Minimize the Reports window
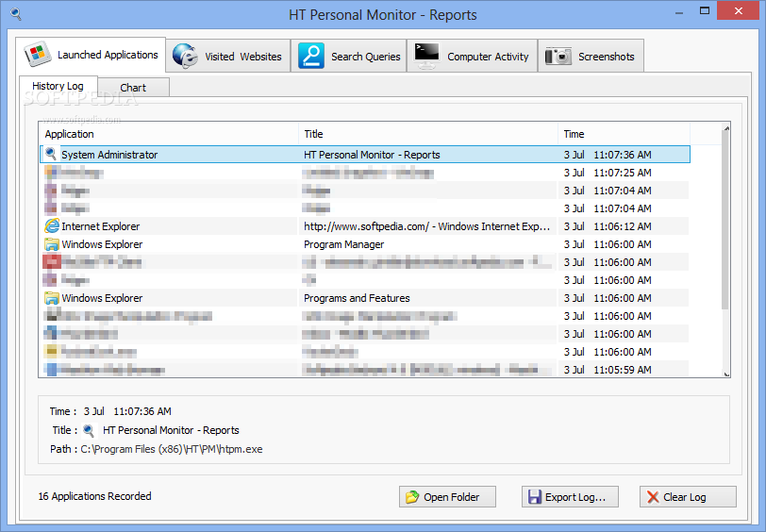 click(x=679, y=11)
